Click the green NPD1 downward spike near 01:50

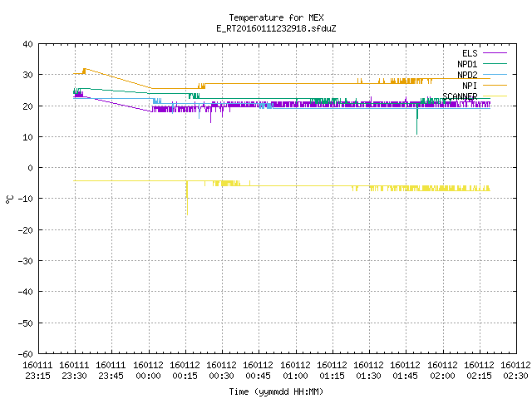pyautogui.click(x=417, y=121)
